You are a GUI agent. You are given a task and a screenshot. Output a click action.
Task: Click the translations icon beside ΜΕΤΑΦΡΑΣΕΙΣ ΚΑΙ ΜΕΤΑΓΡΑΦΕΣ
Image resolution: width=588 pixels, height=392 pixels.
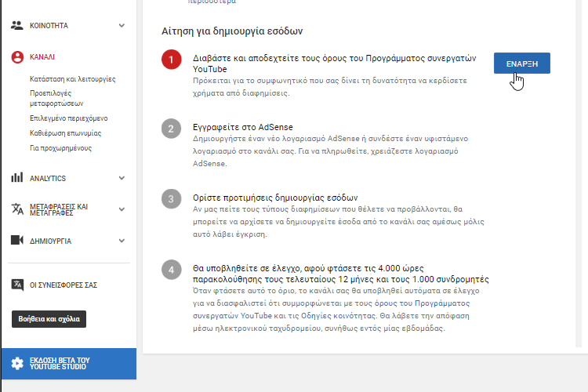tap(17, 209)
